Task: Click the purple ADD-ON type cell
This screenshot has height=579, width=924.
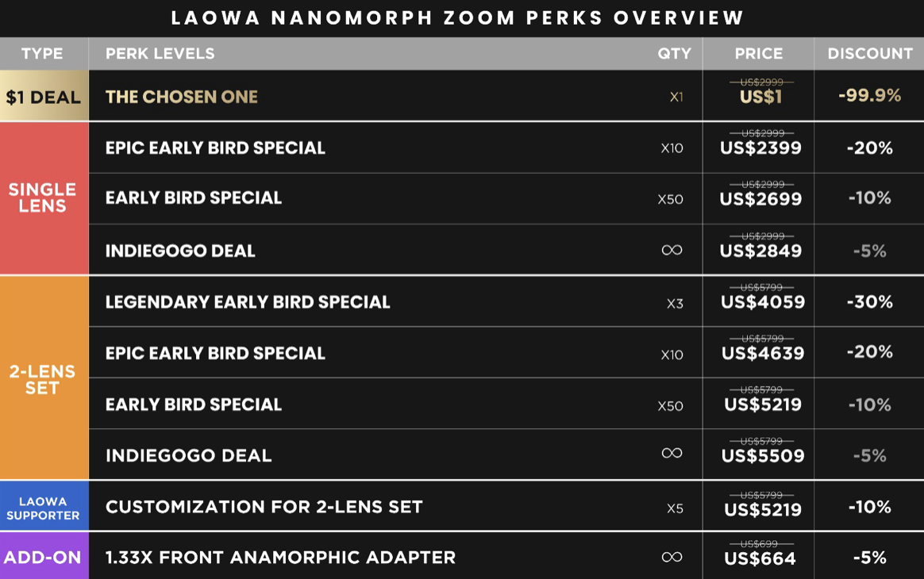Action: (x=43, y=557)
